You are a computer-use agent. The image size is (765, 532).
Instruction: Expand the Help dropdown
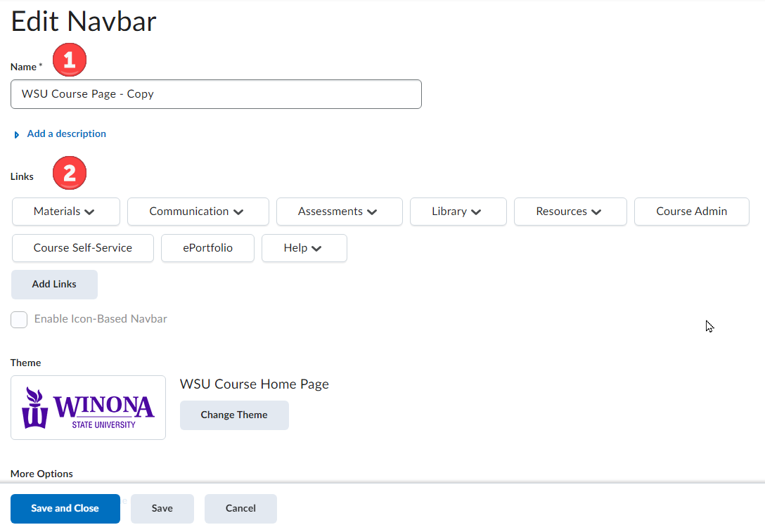click(x=316, y=248)
